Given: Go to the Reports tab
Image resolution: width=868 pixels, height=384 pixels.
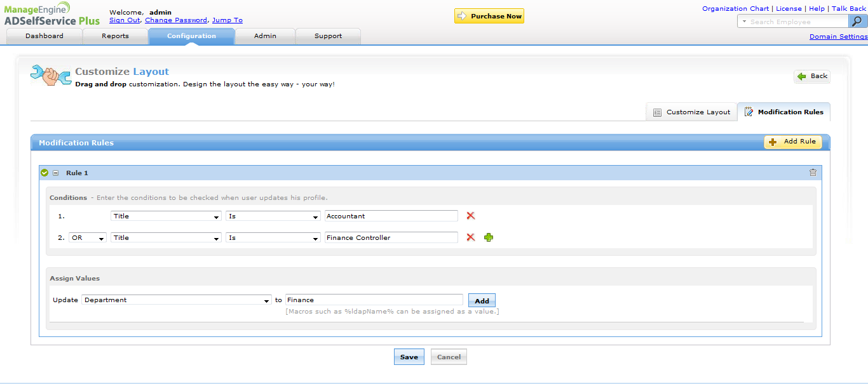Looking at the screenshot, I should tap(115, 36).
